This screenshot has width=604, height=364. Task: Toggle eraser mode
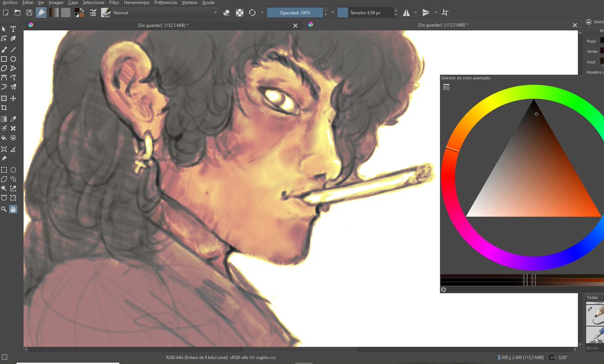click(226, 12)
